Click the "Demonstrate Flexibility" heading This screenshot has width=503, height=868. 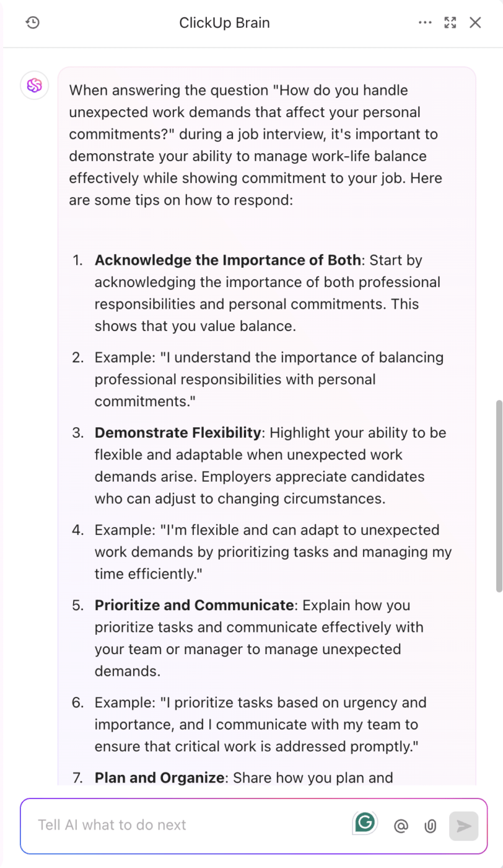pos(178,433)
